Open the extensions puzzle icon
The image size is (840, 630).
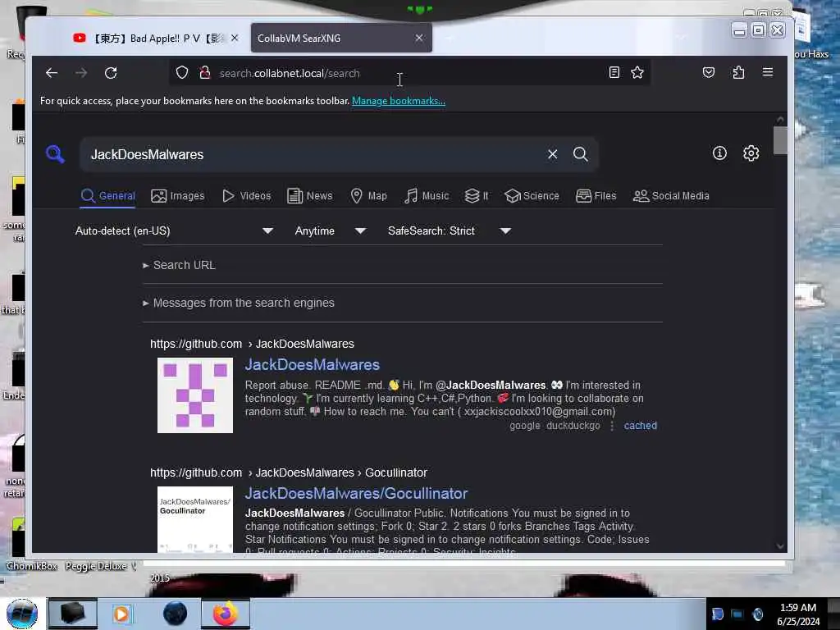(x=738, y=72)
